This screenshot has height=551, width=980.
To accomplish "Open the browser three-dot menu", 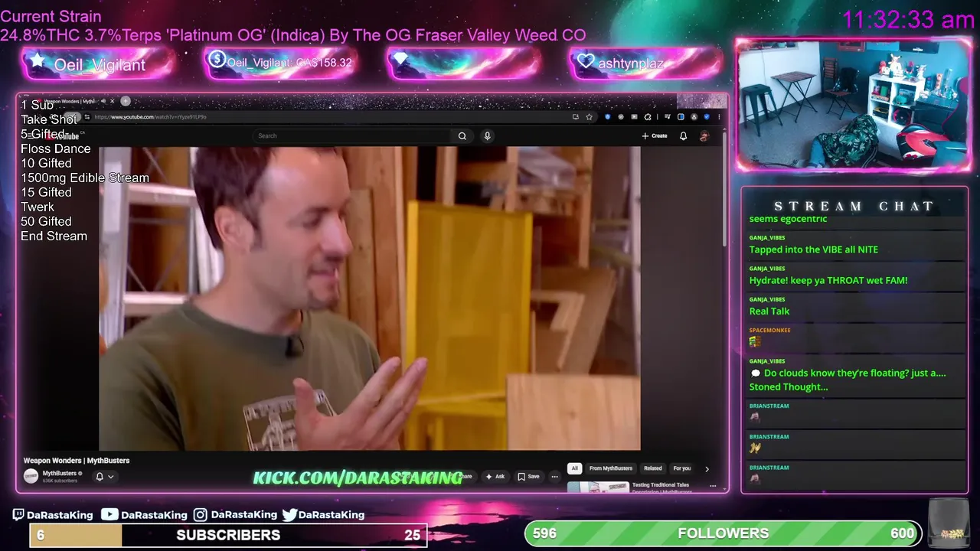I will (718, 117).
